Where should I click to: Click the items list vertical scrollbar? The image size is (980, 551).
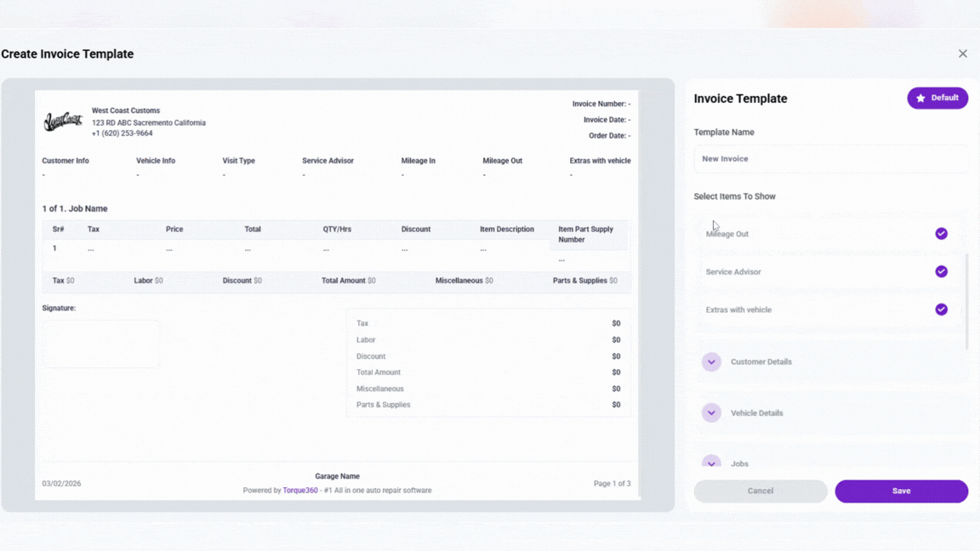[966, 301]
